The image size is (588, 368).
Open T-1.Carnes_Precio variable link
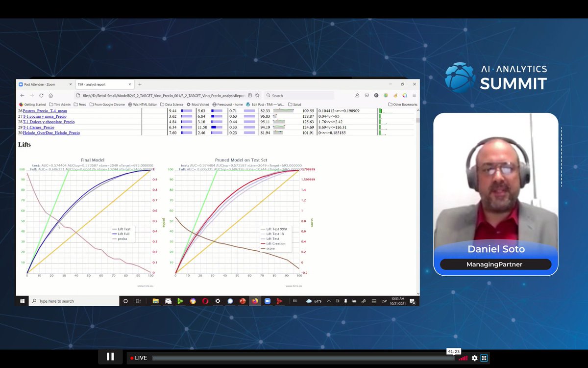coord(38,127)
